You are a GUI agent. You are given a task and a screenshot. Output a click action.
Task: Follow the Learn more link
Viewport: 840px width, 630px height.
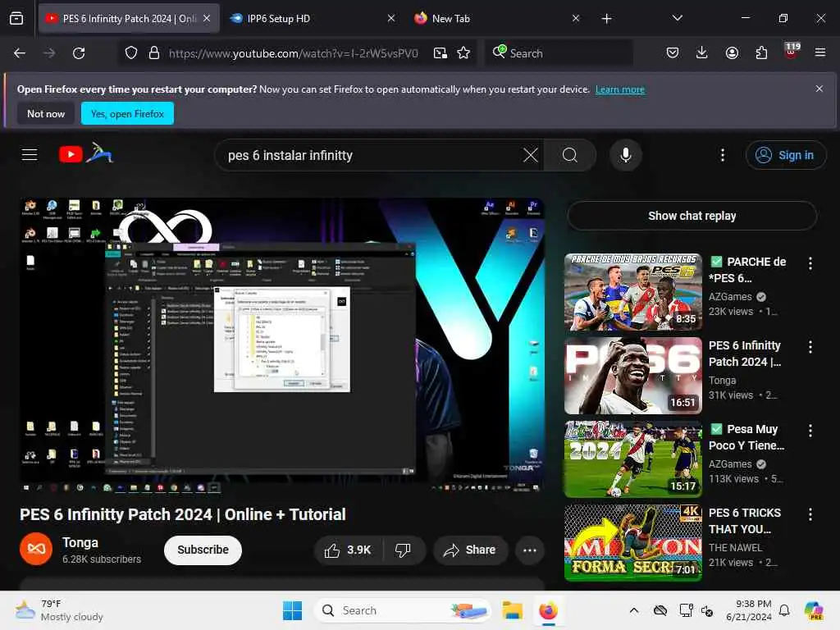pos(620,89)
